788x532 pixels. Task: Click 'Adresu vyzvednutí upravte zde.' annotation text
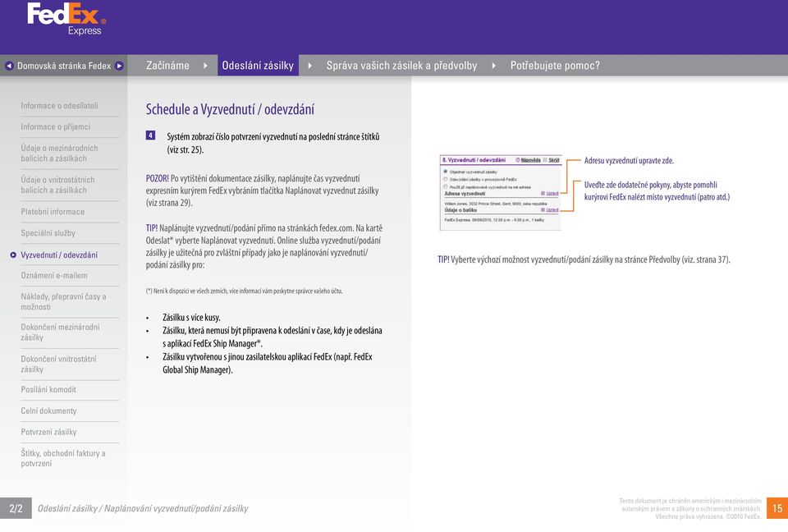[x=629, y=161]
